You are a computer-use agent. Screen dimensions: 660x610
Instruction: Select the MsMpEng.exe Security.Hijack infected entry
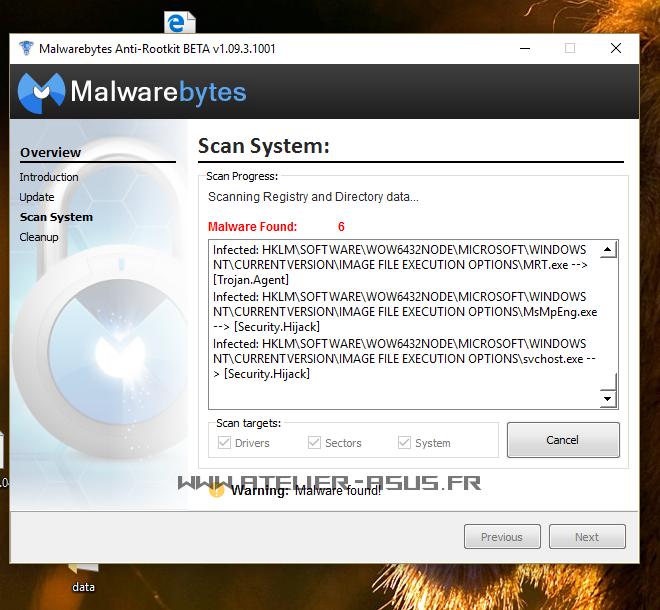click(405, 311)
